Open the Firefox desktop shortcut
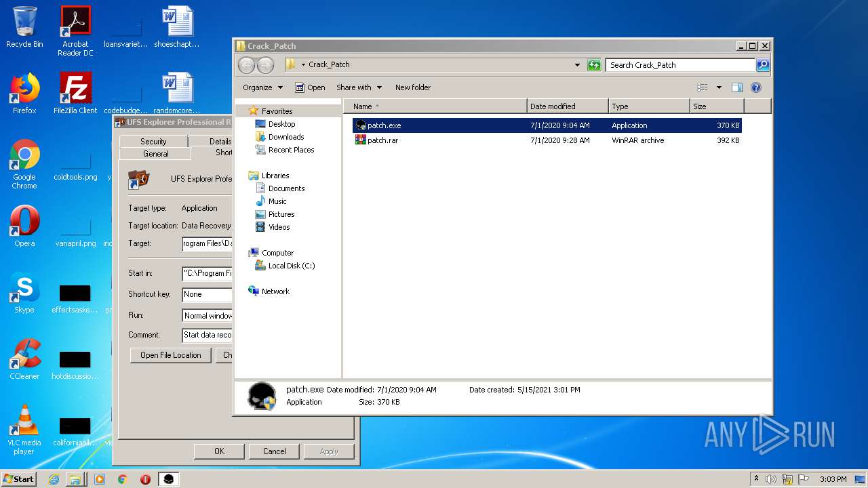This screenshot has height=488, width=868. coord(24,94)
